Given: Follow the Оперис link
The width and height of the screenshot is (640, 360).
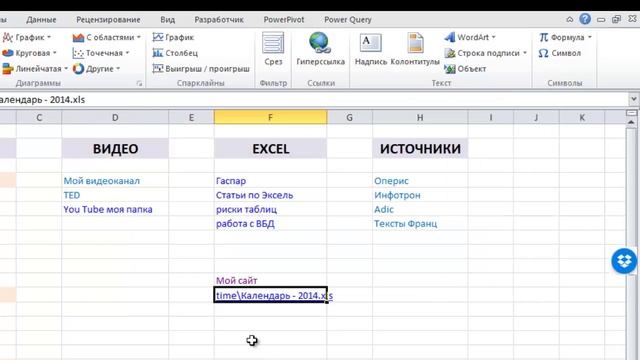Looking at the screenshot, I should click(x=391, y=181).
